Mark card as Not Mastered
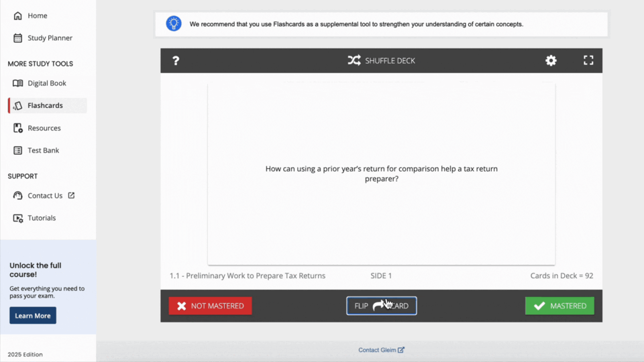The image size is (644, 362). point(210,306)
